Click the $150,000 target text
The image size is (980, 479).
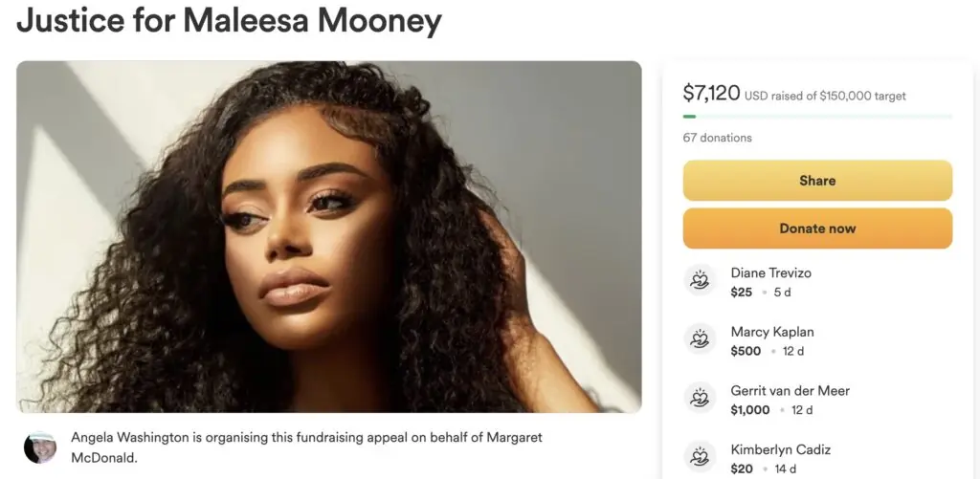click(x=862, y=96)
